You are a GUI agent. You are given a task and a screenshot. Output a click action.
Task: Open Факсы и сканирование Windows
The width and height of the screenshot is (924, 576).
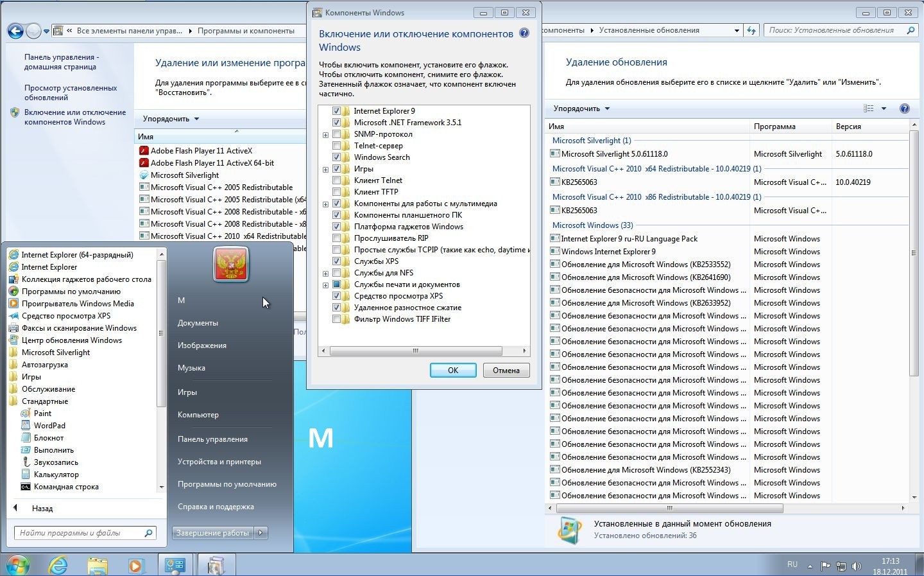click(x=79, y=328)
